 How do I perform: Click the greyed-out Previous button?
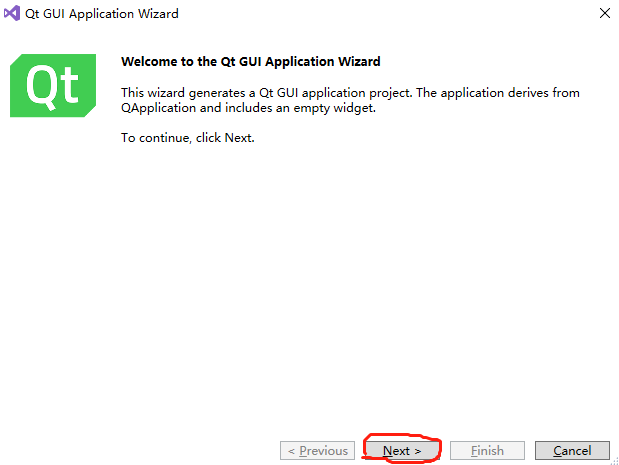(x=317, y=450)
